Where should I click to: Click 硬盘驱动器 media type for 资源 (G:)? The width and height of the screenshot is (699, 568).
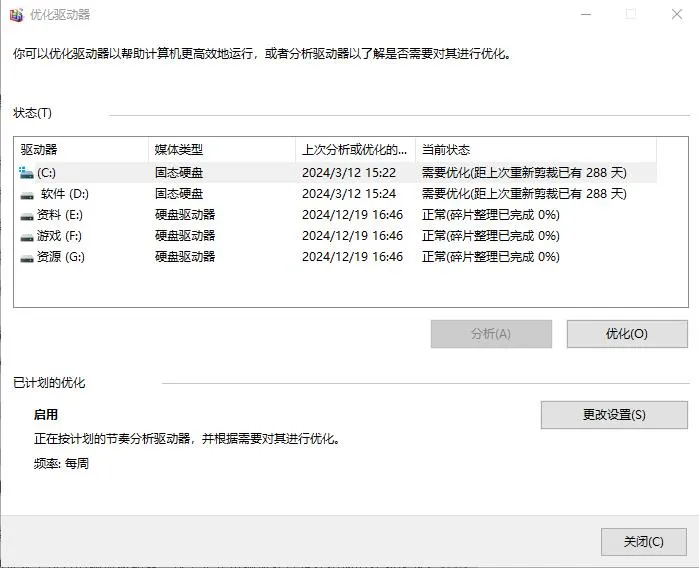tap(185, 257)
